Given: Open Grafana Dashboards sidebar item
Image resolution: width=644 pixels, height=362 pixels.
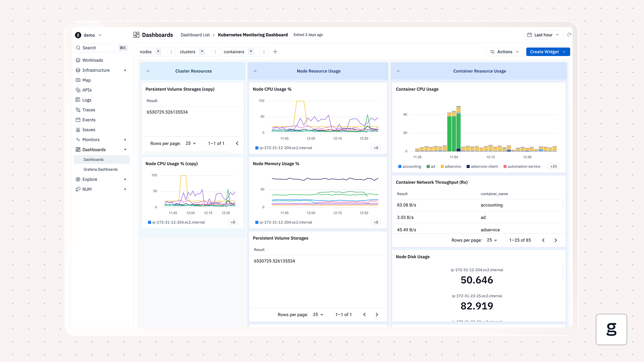Looking at the screenshot, I should click(101, 169).
